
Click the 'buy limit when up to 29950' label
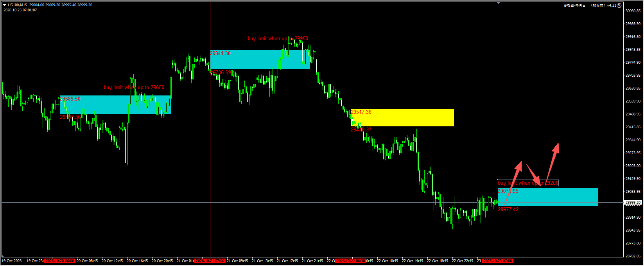point(278,39)
